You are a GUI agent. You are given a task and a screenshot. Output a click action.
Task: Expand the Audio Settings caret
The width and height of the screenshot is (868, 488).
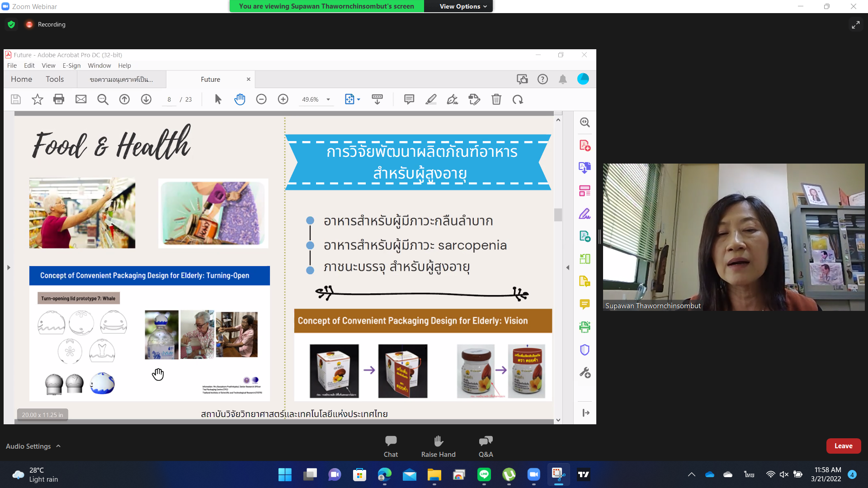tap(58, 446)
